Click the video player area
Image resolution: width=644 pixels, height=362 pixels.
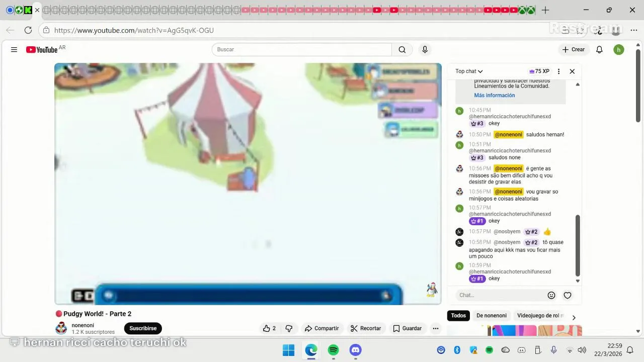pos(248,184)
